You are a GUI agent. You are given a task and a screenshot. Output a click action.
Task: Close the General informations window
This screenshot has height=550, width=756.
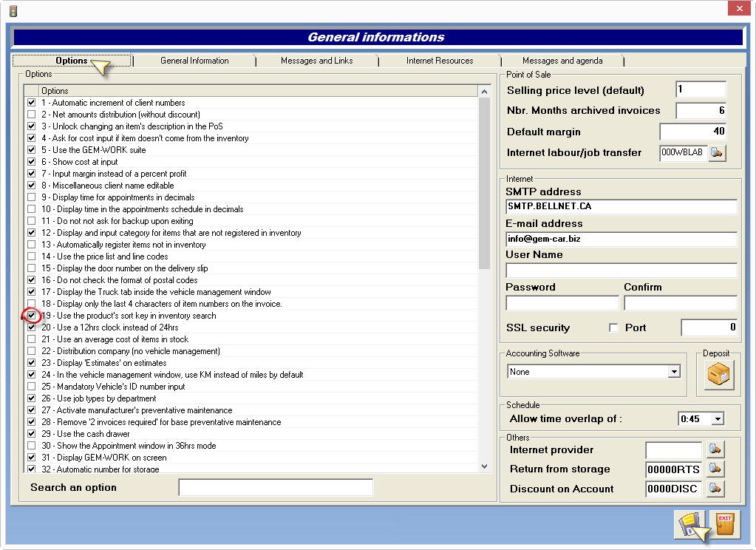[739, 8]
